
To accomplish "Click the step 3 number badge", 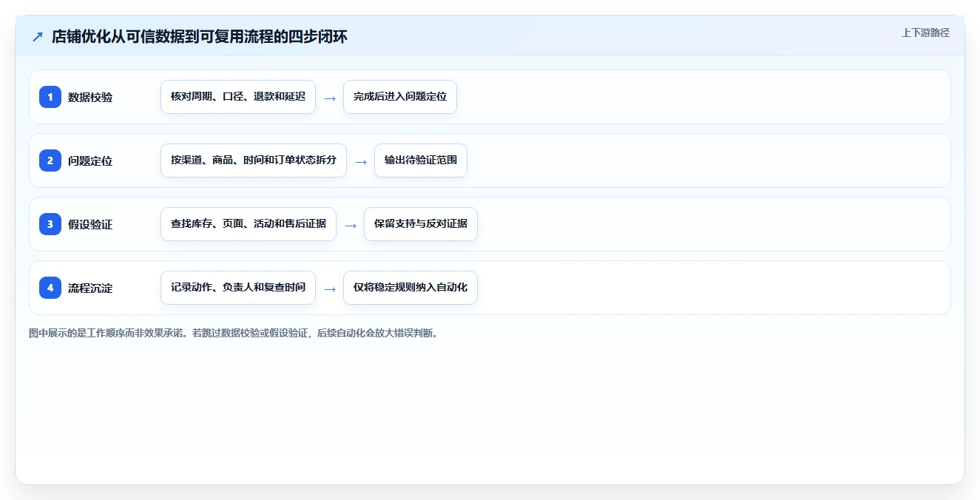I will pos(50,224).
